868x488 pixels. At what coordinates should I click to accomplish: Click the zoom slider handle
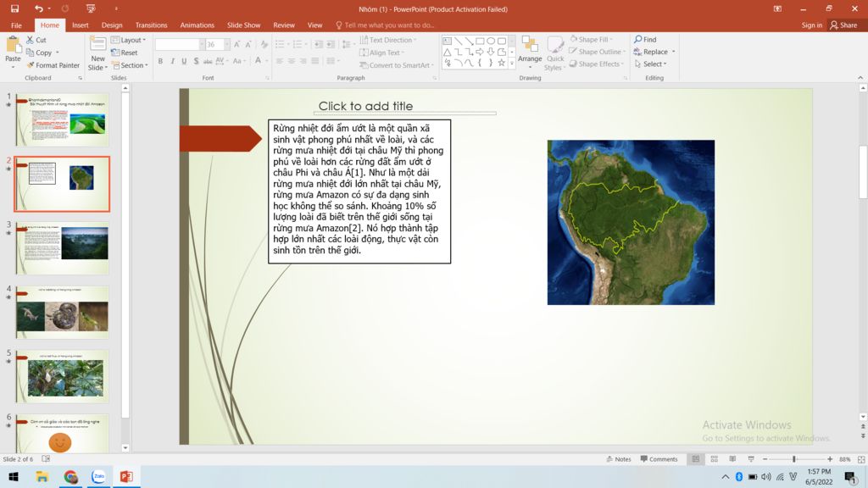(793, 459)
